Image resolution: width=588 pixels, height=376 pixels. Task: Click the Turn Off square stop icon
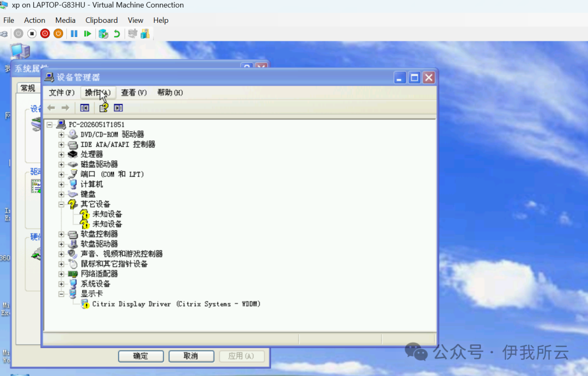click(32, 34)
